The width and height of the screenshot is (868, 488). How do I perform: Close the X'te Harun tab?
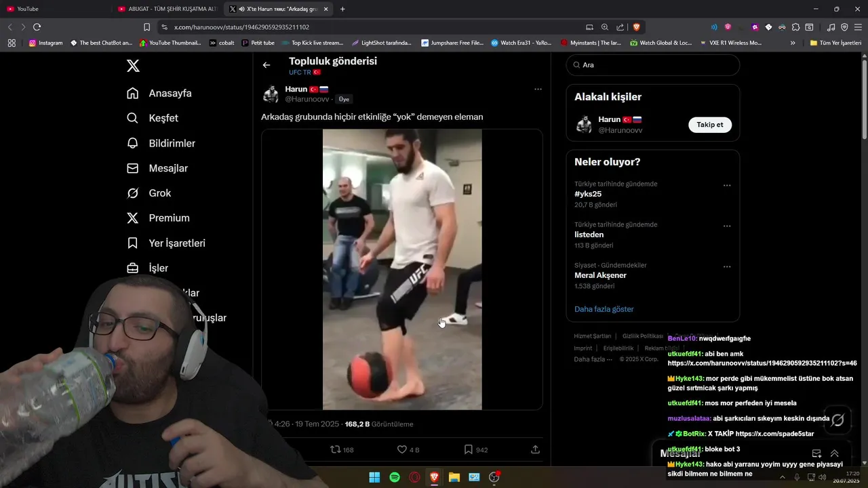click(x=325, y=9)
